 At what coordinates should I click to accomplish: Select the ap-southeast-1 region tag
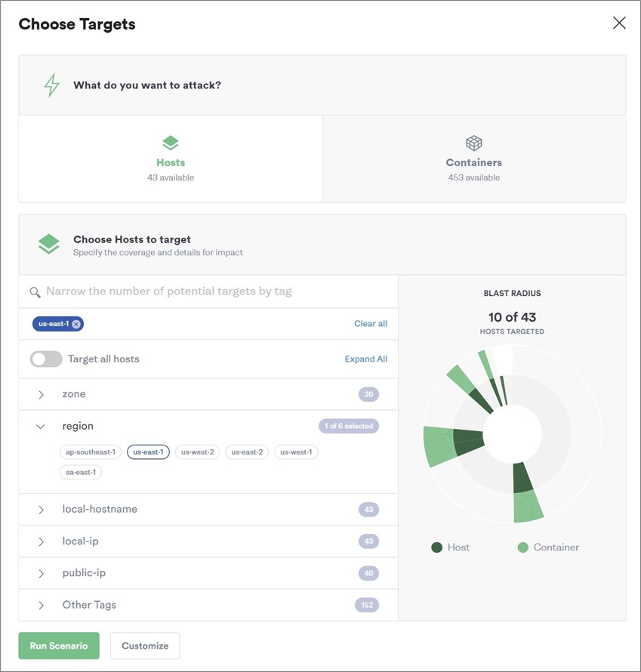click(91, 452)
